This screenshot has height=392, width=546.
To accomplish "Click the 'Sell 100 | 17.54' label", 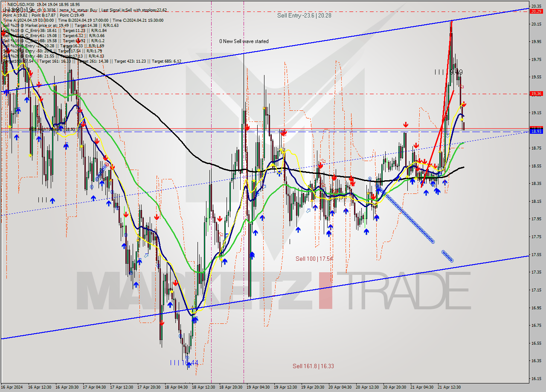I will 314,259.
